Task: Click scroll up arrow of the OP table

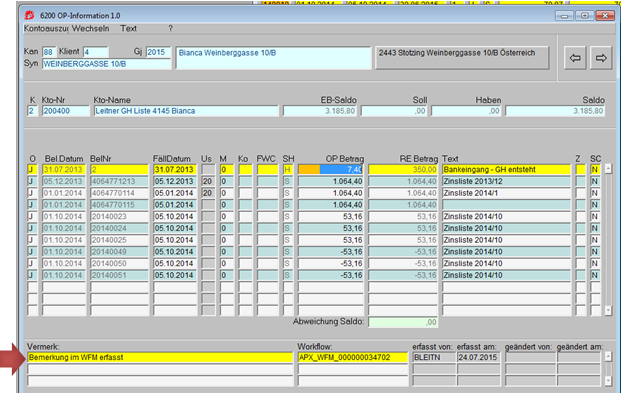Action: (x=608, y=169)
